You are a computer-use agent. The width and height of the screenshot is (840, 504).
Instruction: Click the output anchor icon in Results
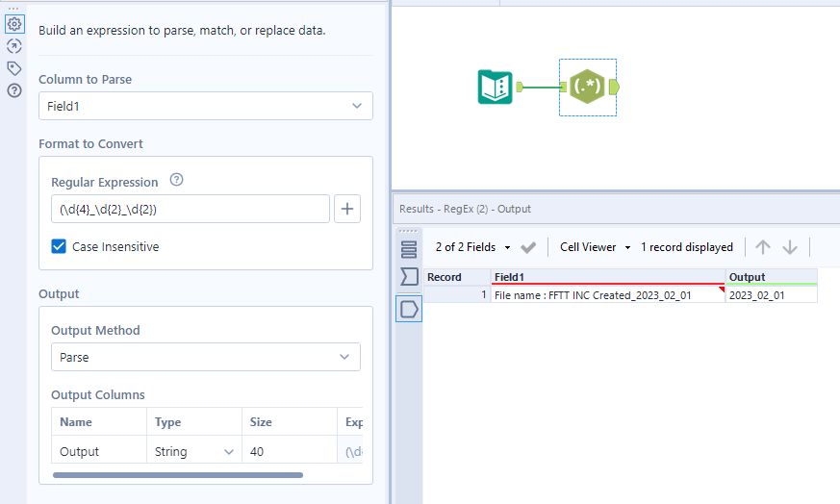pyautogui.click(x=409, y=309)
